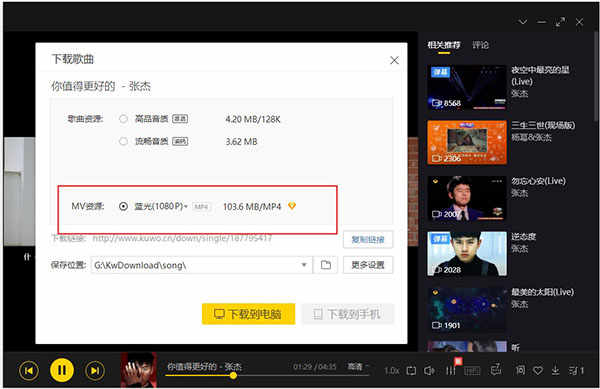Expand the save location path dropdown
600x389 pixels.
point(304,265)
